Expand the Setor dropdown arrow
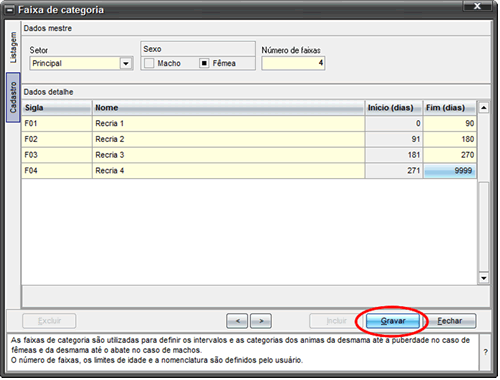Viewport: 500px width, 380px height. pyautogui.click(x=126, y=63)
